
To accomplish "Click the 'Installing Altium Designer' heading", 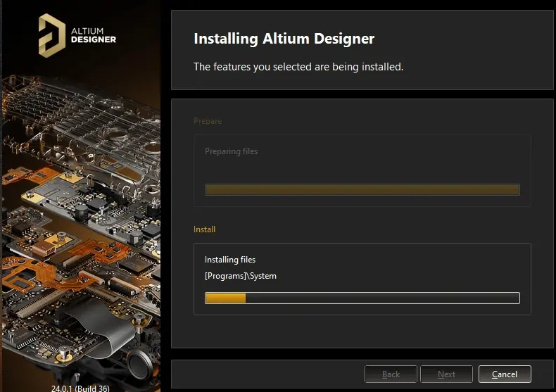I will pyautogui.click(x=284, y=39).
